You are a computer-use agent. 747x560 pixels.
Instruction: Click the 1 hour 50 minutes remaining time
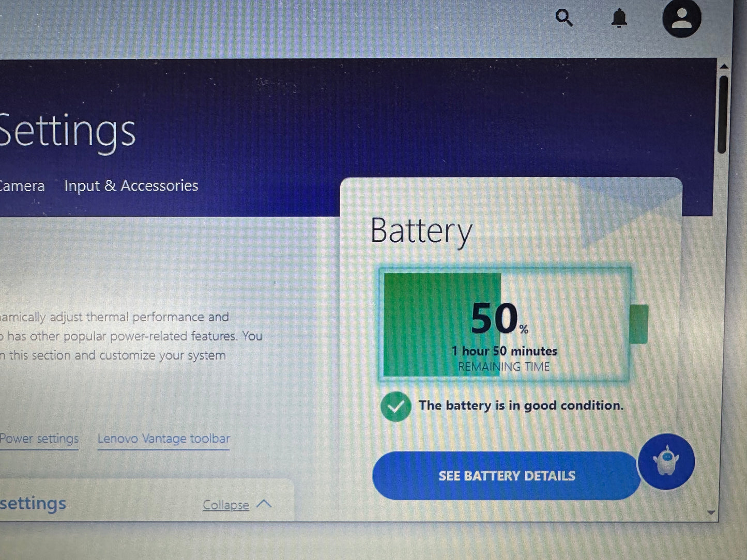(504, 351)
